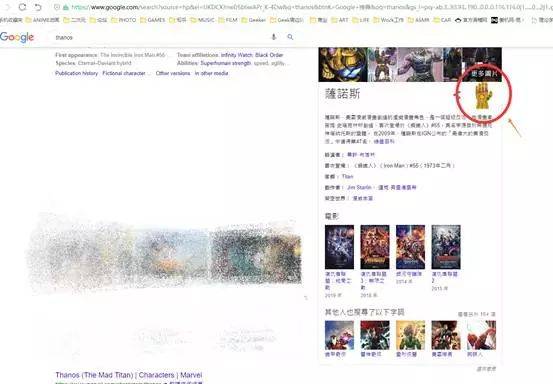This screenshot has width=553, height=384.
Task: Open the Publication history link
Action: 77,73
